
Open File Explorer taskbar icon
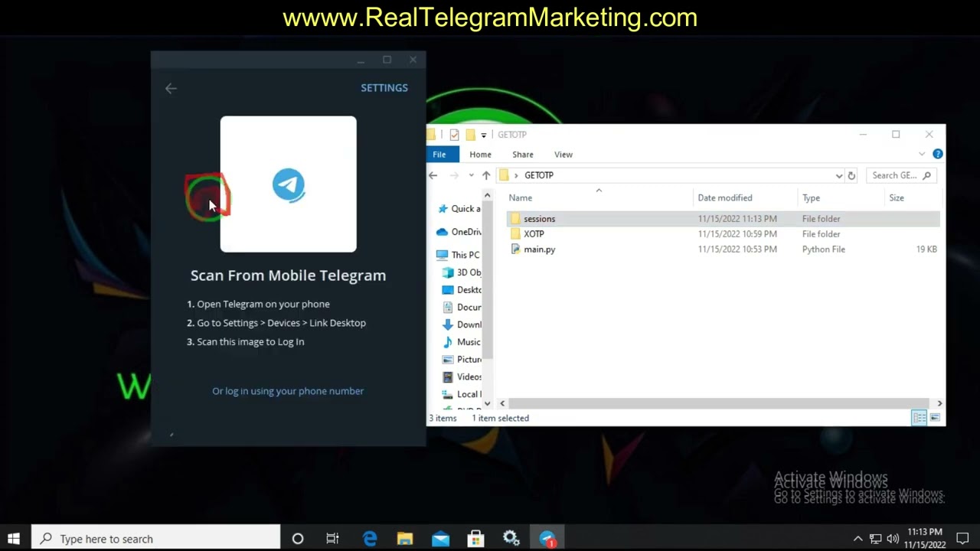click(405, 539)
